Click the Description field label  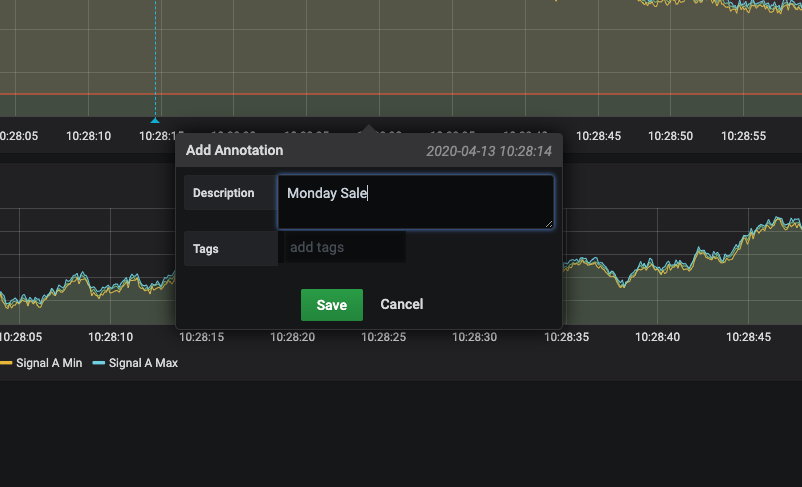[223, 193]
